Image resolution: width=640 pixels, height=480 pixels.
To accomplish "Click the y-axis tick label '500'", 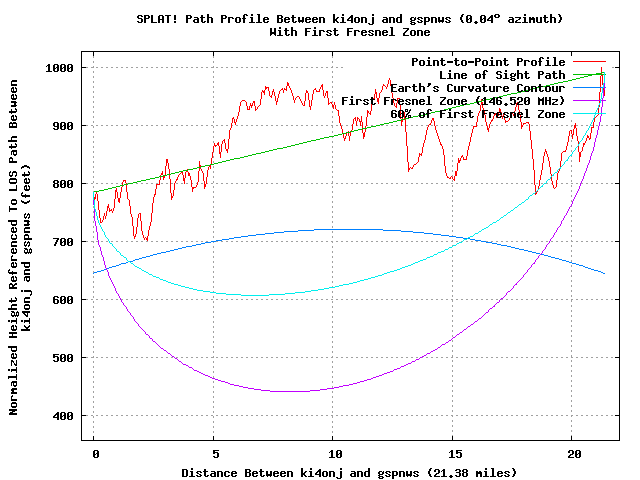I will tap(63, 358).
